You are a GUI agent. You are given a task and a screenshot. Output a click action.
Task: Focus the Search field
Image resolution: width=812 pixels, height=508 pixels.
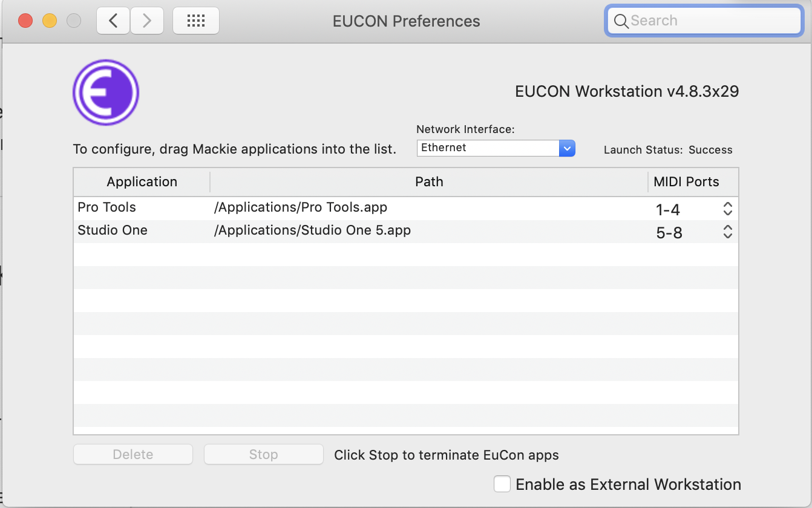click(x=704, y=21)
